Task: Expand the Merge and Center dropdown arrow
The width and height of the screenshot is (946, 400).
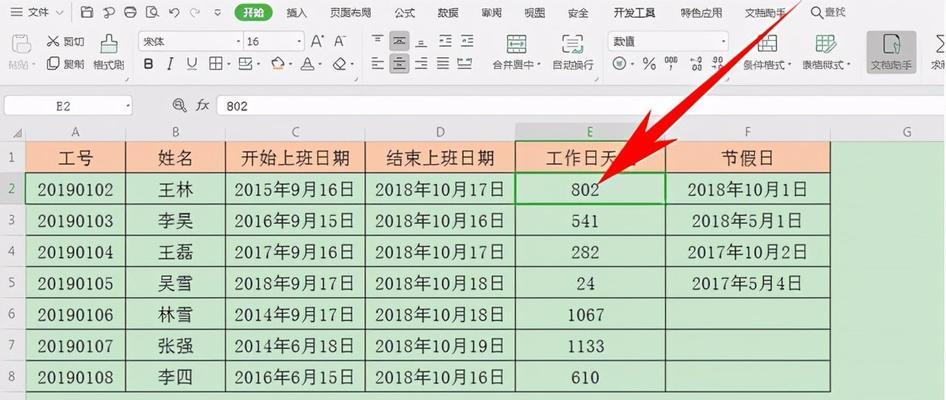Action: 538,65
